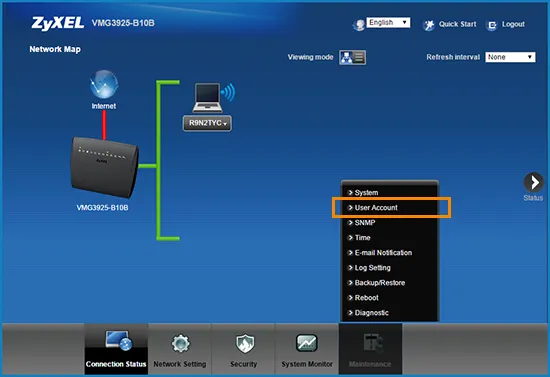Click the System Monitor tab label
This screenshot has width=550, height=377.
coord(307,364)
